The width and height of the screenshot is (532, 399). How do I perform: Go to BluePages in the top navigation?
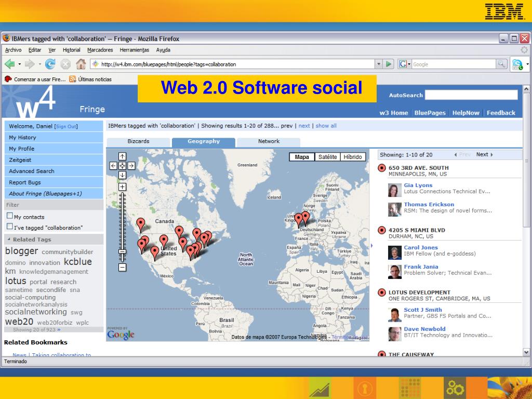point(430,113)
